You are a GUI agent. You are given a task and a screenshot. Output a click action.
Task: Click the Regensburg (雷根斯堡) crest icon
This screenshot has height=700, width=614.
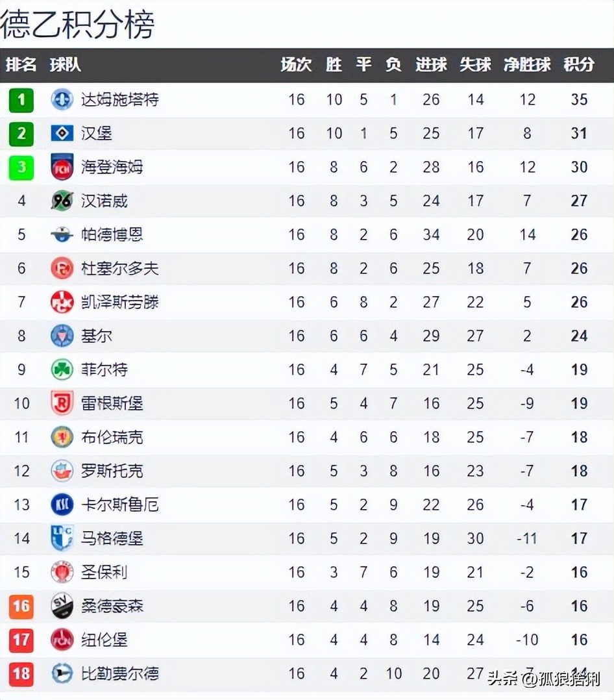tap(62, 403)
